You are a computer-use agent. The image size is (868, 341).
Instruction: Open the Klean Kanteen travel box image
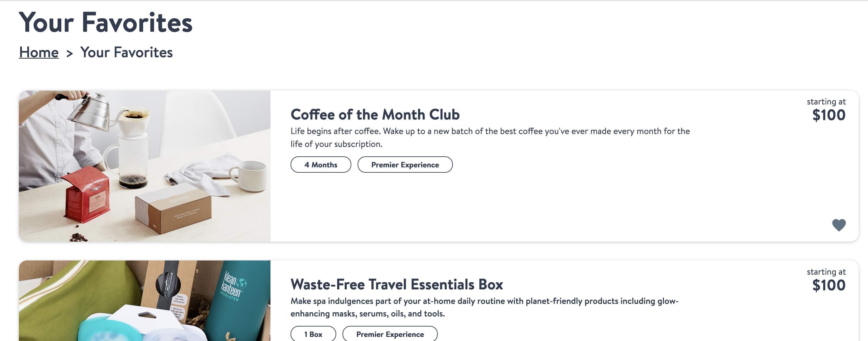145,300
